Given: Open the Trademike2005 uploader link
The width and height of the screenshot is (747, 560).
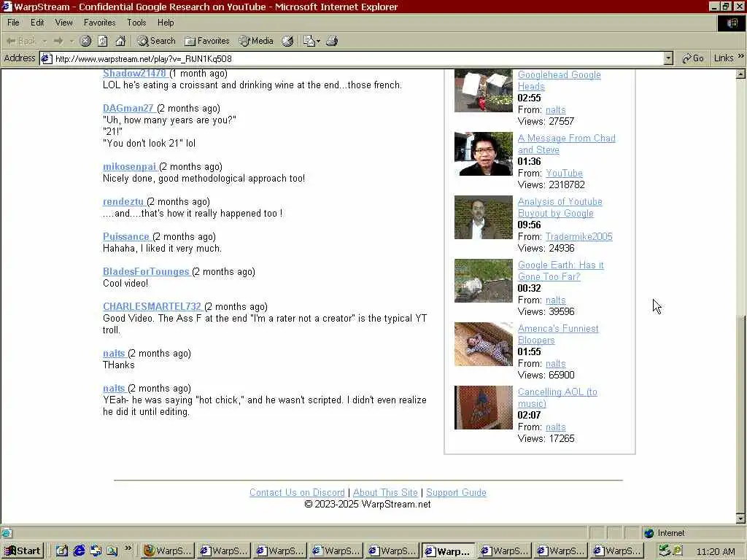Looking at the screenshot, I should tap(578, 237).
